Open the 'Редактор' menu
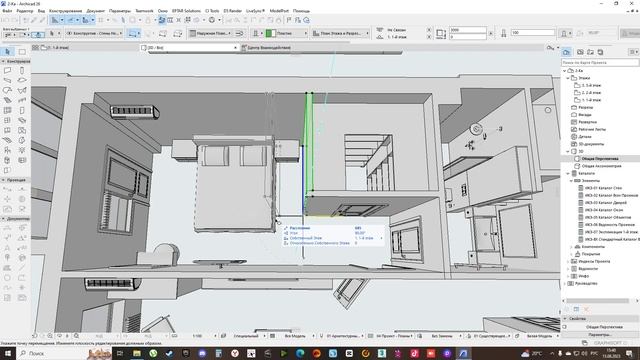Viewport: 640px width, 360px height. [x=25, y=11]
